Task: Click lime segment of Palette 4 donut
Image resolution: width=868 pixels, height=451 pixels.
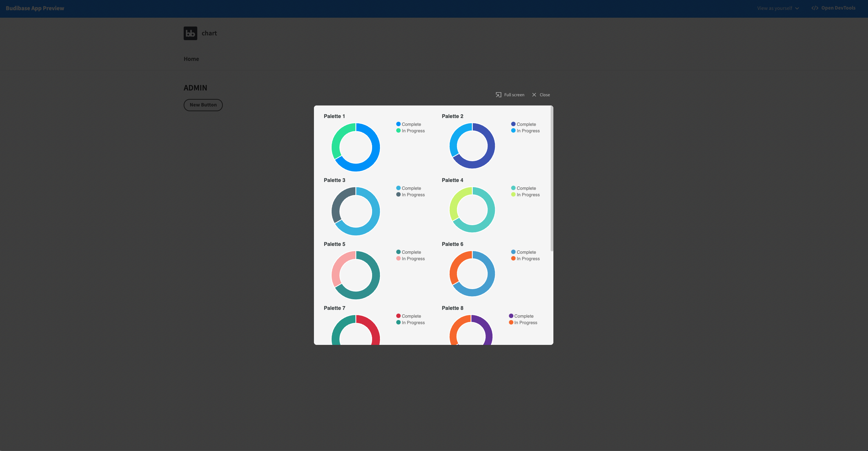Action: (x=456, y=201)
